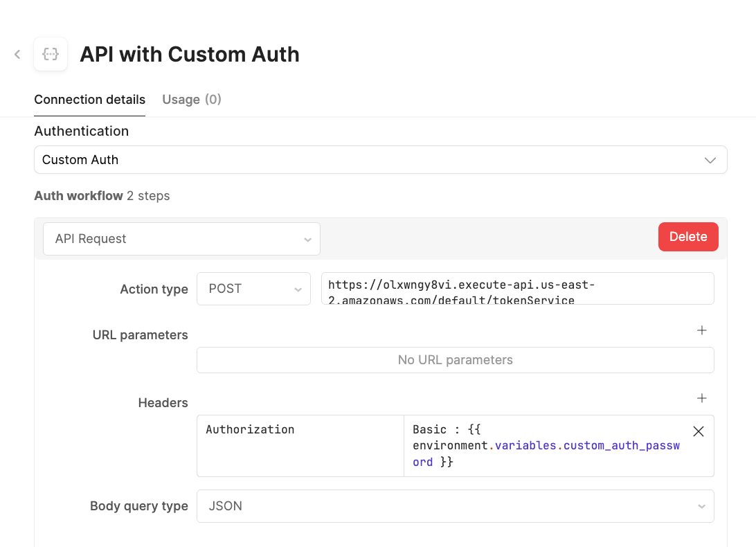Add a new header with plus icon
This screenshot has height=547, width=756.
(x=701, y=398)
